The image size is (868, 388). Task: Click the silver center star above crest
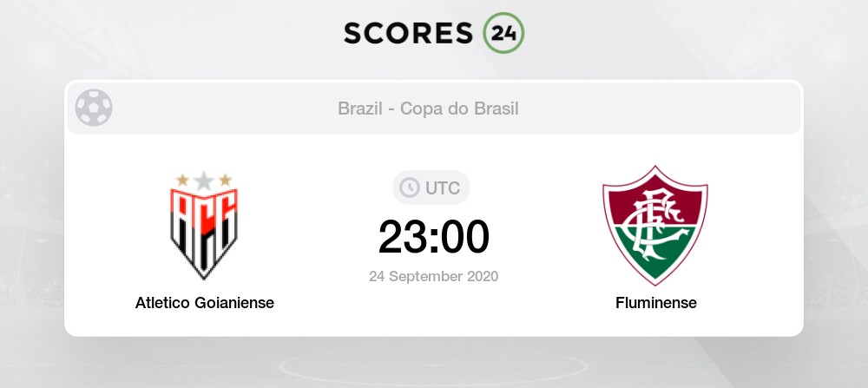tap(203, 180)
